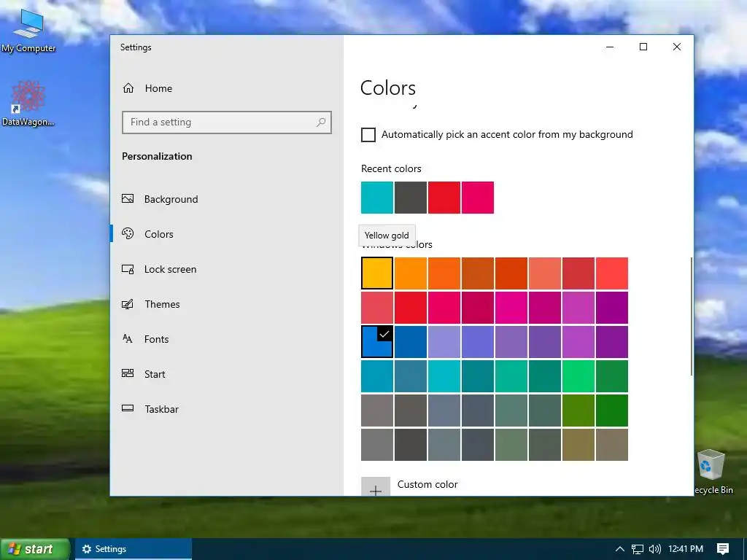
Task: Pick the bright green swatch in teal row
Action: [578, 376]
